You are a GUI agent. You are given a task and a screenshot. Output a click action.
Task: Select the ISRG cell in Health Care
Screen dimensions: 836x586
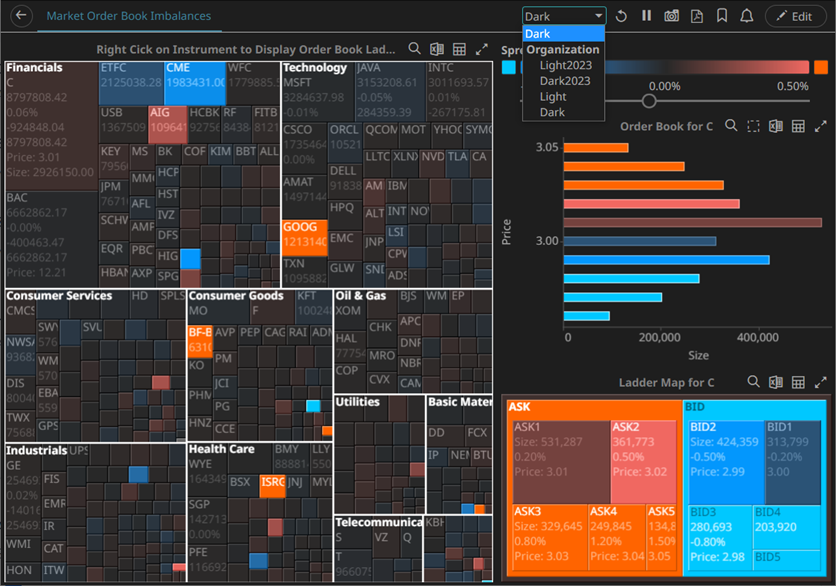pos(272,486)
